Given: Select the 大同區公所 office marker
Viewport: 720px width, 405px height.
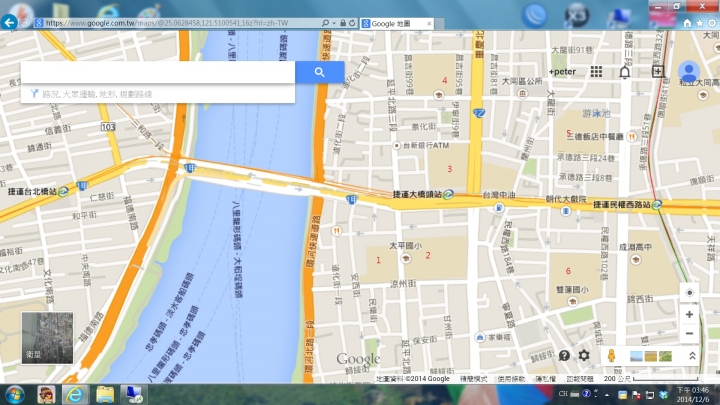Looking at the screenshot, I should [x=522, y=94].
